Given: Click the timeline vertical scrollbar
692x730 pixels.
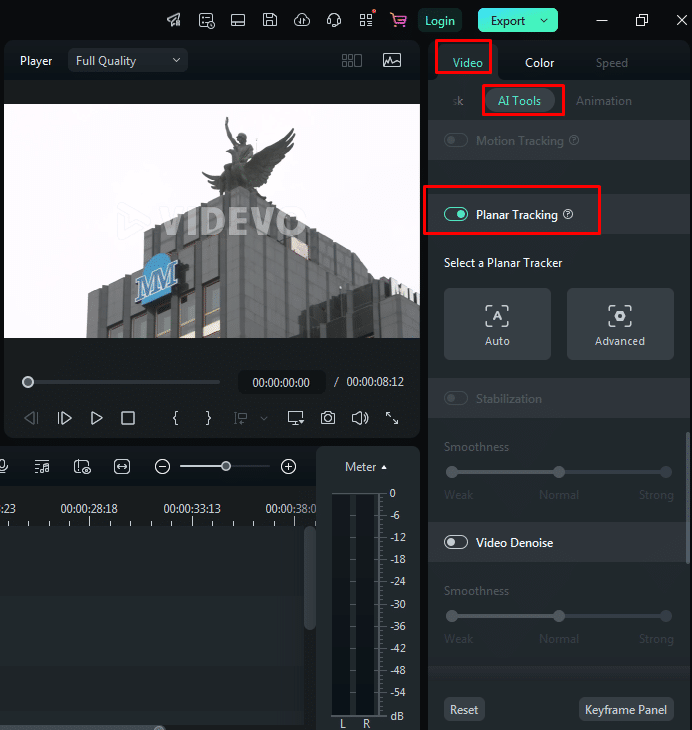Looking at the screenshot, I should (309, 578).
